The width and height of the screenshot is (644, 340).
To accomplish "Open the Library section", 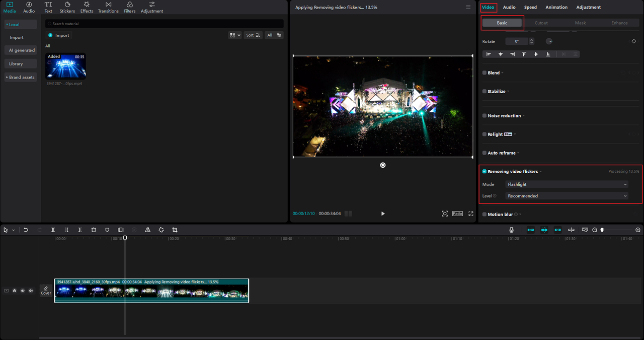I will point(21,63).
